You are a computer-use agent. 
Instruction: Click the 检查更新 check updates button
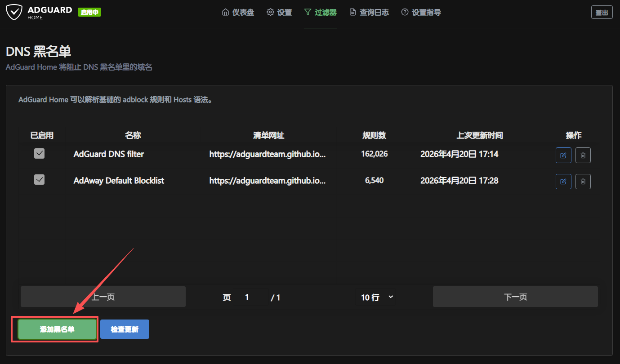125,329
